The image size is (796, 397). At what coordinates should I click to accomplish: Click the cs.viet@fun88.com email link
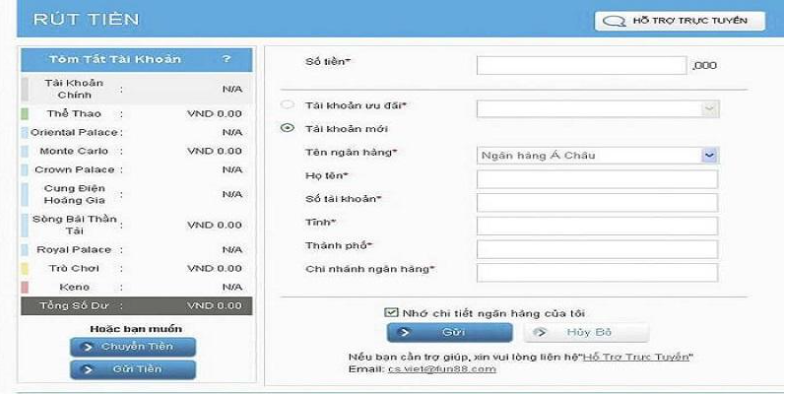coord(442,369)
